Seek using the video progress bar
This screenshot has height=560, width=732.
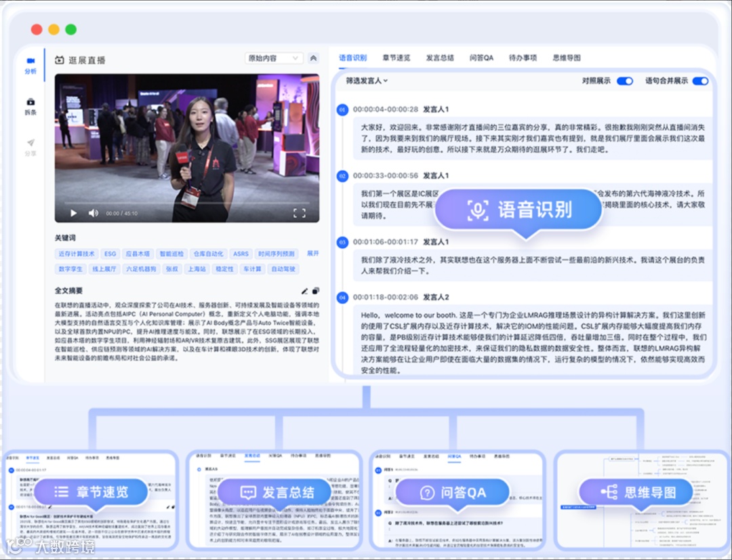[x=187, y=203]
